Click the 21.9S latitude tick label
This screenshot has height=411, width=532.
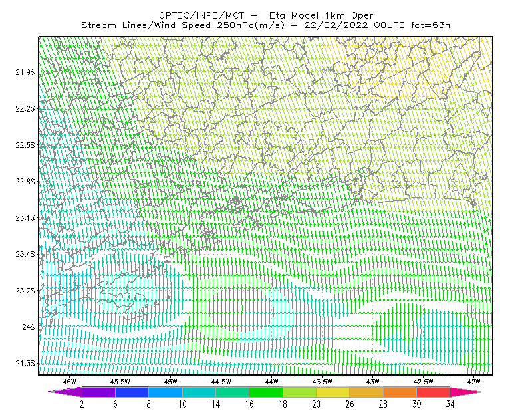click(25, 72)
